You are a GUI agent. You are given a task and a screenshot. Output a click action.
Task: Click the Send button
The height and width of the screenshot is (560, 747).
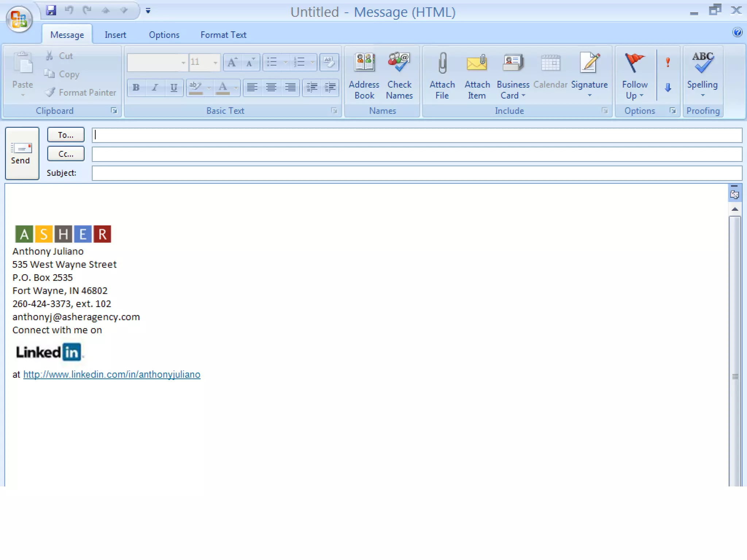(x=22, y=153)
